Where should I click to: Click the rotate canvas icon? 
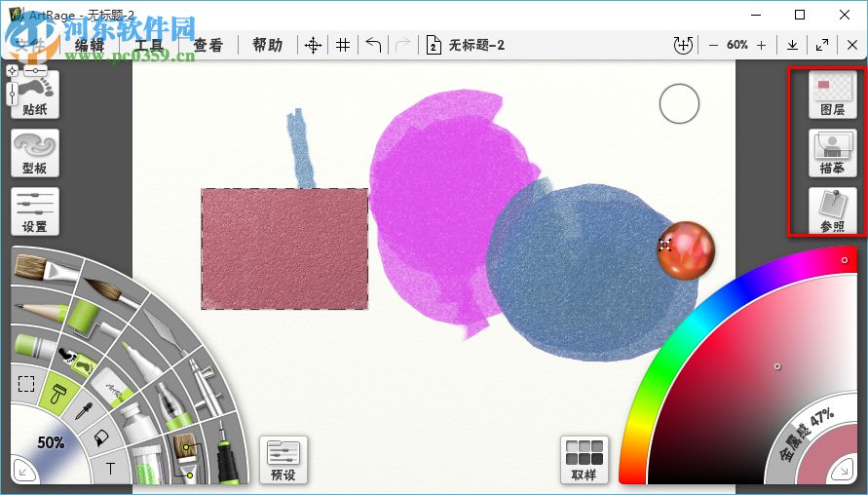(x=683, y=45)
